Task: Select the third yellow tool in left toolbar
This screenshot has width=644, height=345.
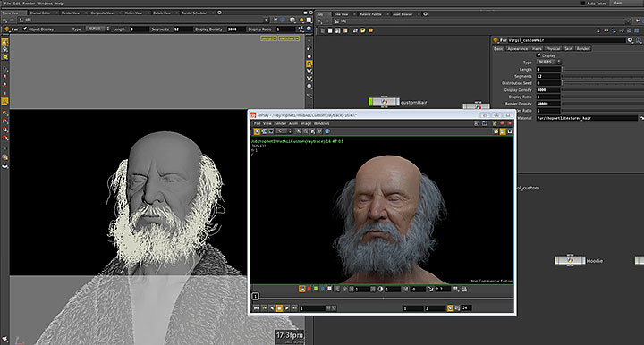Action: [x=5, y=56]
